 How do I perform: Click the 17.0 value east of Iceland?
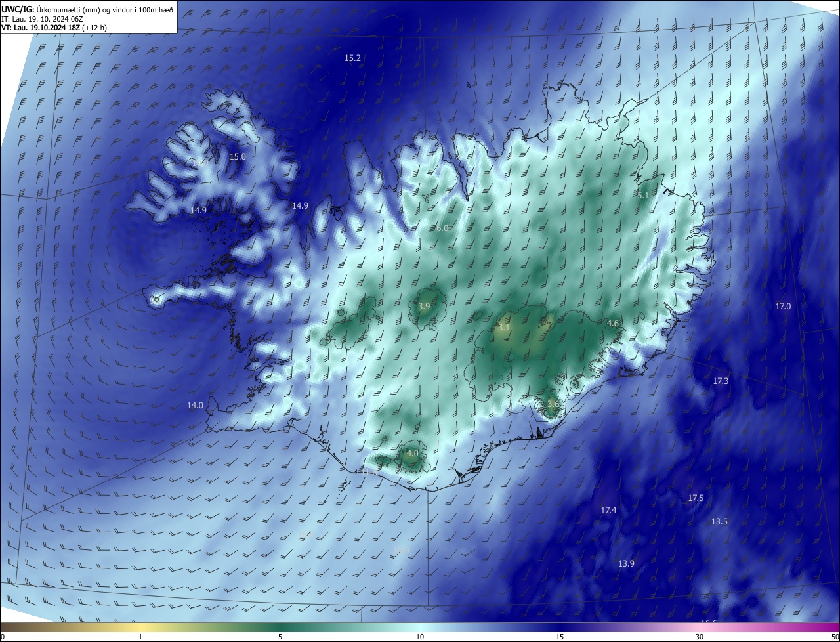tap(783, 307)
